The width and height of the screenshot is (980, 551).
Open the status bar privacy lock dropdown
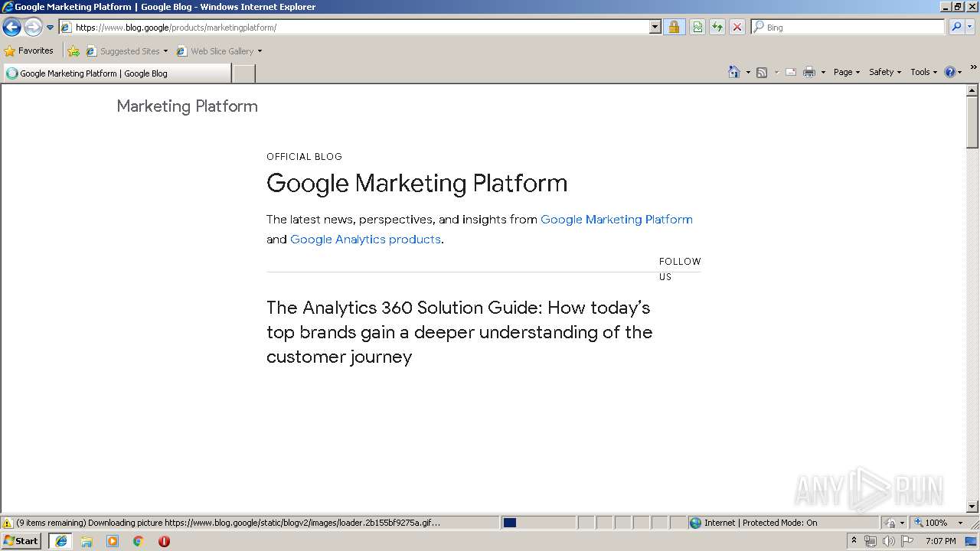[894, 523]
